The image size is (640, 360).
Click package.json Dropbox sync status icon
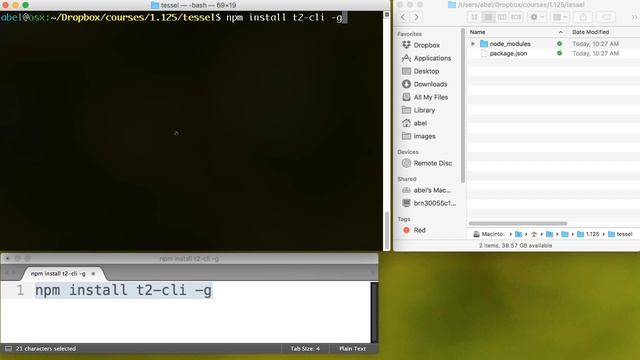tap(559, 53)
